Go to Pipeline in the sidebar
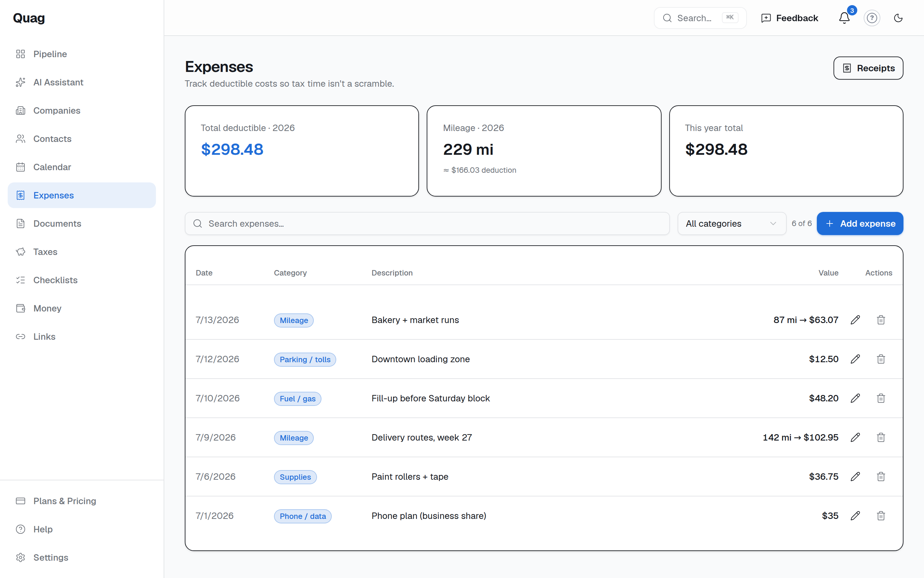Image resolution: width=924 pixels, height=578 pixels. (82, 54)
